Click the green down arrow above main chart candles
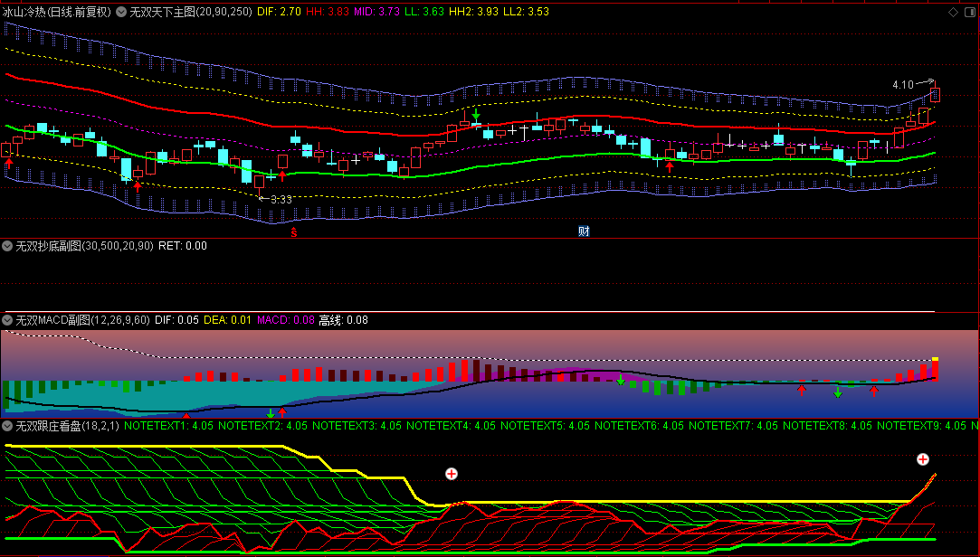 (x=476, y=114)
